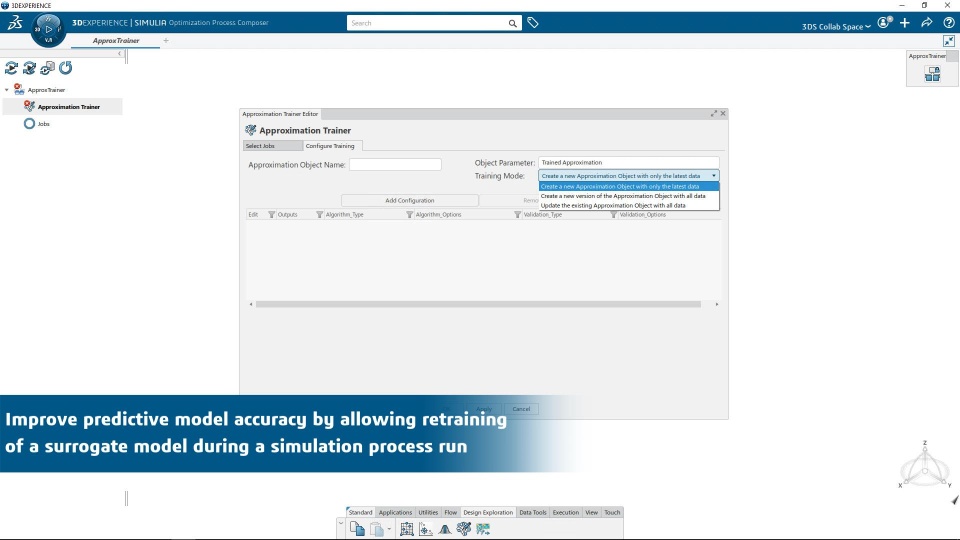Image resolution: width=960 pixels, height=540 pixels.
Task: Click the table scrollbar right arrow
Action: point(717,304)
